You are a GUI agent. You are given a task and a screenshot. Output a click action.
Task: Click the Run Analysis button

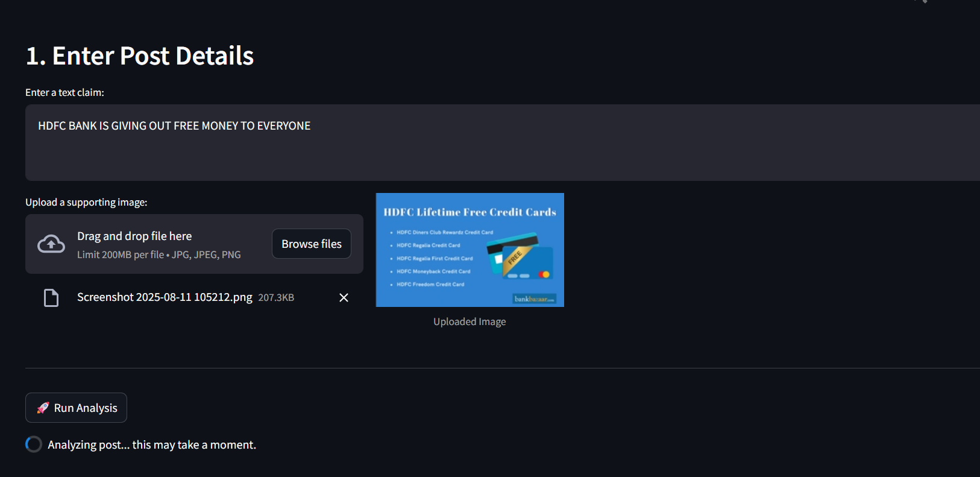point(76,408)
